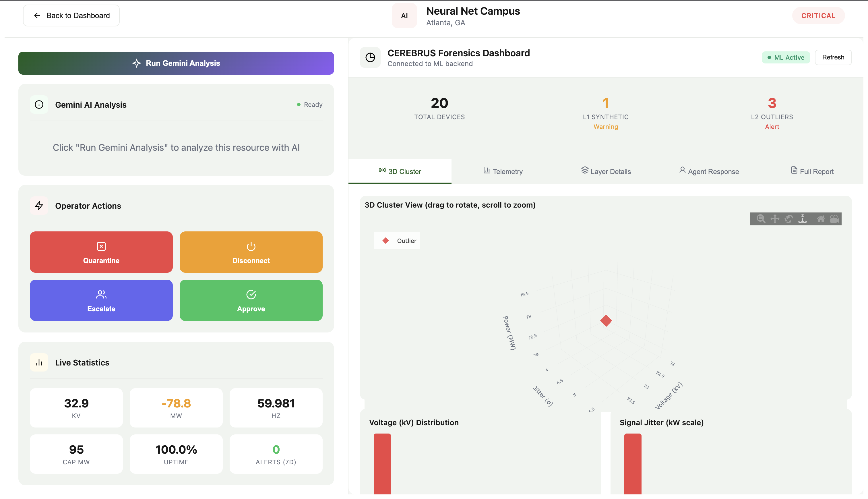Go back to the Dashboard

71,16
